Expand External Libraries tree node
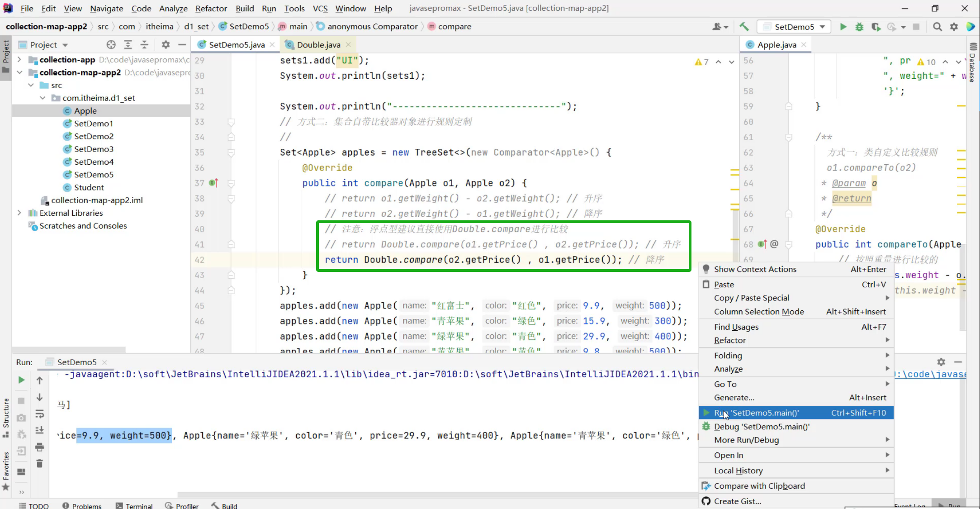Image resolution: width=980 pixels, height=509 pixels. [19, 213]
